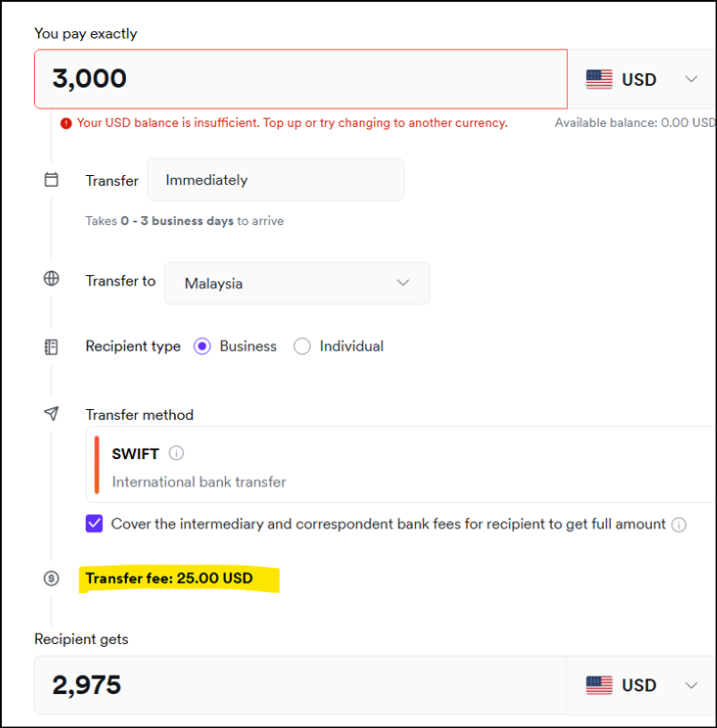Viewport: 717px width, 728px height.
Task: Open the Transfer Immediately schedule selector
Action: click(275, 180)
